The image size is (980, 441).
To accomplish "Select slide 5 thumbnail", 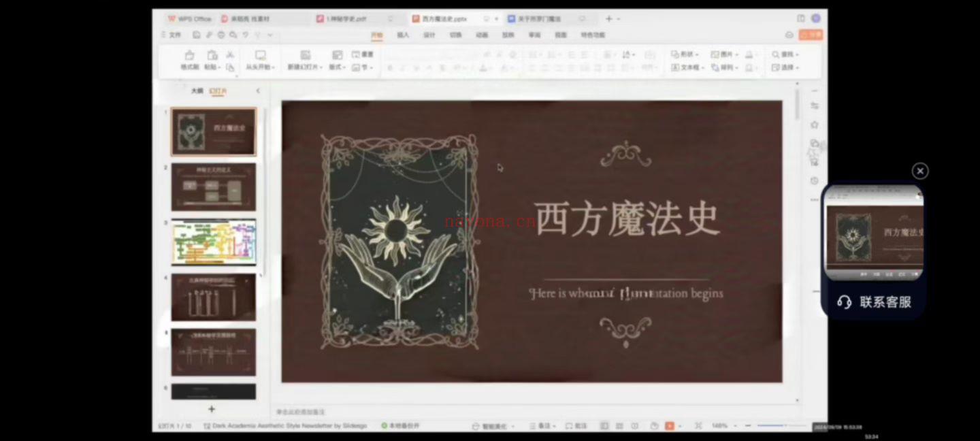I will click(x=214, y=353).
